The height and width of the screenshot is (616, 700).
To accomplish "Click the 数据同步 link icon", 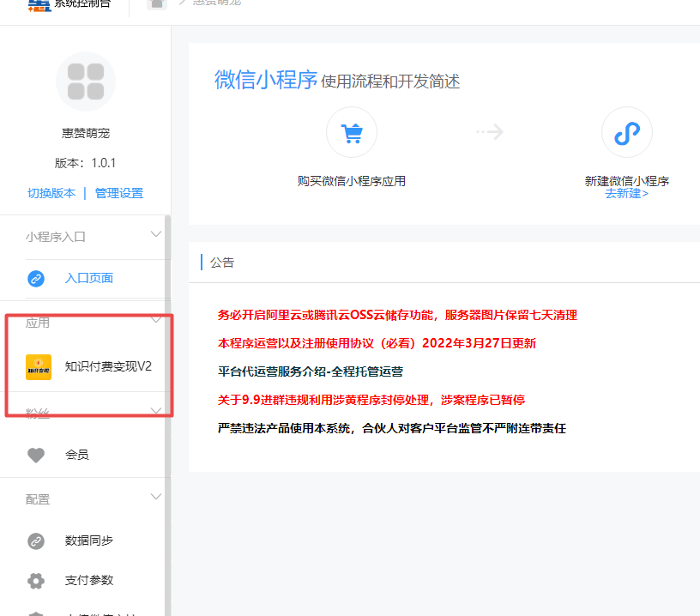I will [x=36, y=541].
